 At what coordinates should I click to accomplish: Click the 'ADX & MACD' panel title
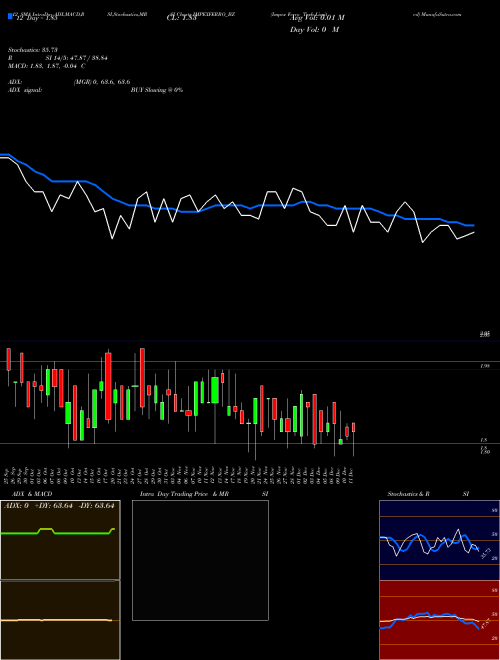point(32,494)
